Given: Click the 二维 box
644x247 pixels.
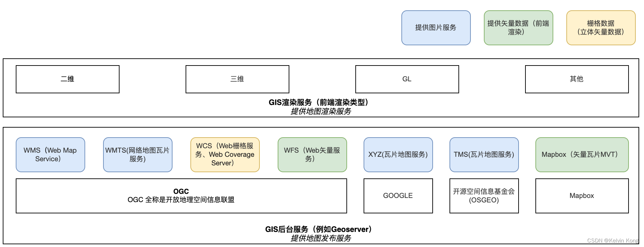Looking at the screenshot, I should tap(68, 79).
